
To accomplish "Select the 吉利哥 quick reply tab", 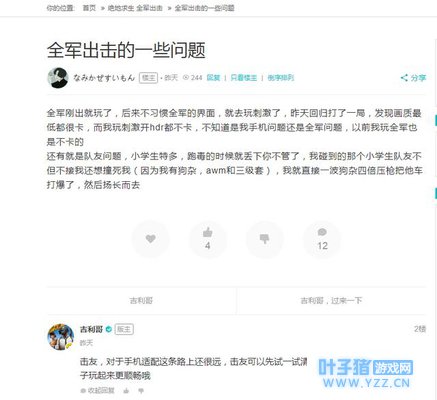I will tap(141, 301).
